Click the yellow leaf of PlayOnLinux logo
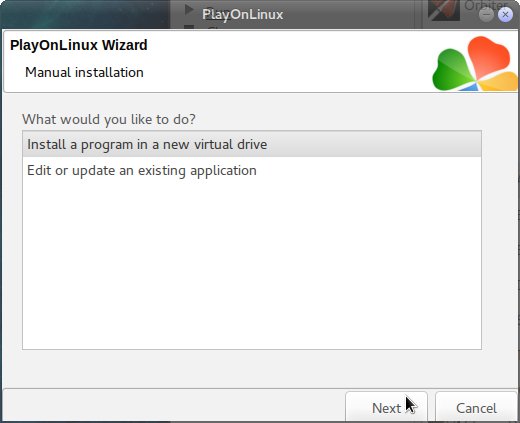This screenshot has height=423, width=520. point(499,81)
